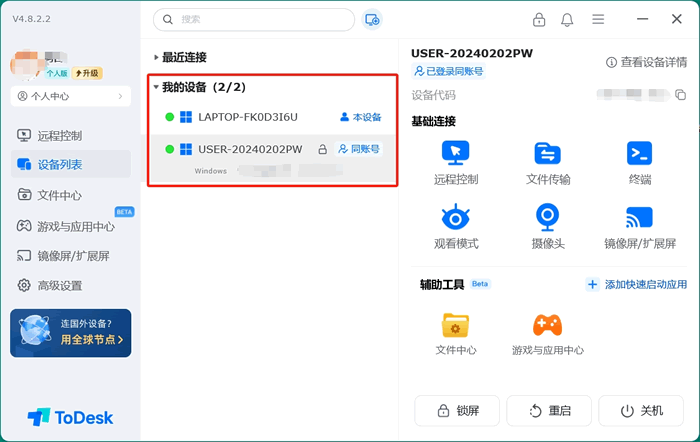Open the 游戏与应用中心 gamepad icon in tools

point(547,326)
